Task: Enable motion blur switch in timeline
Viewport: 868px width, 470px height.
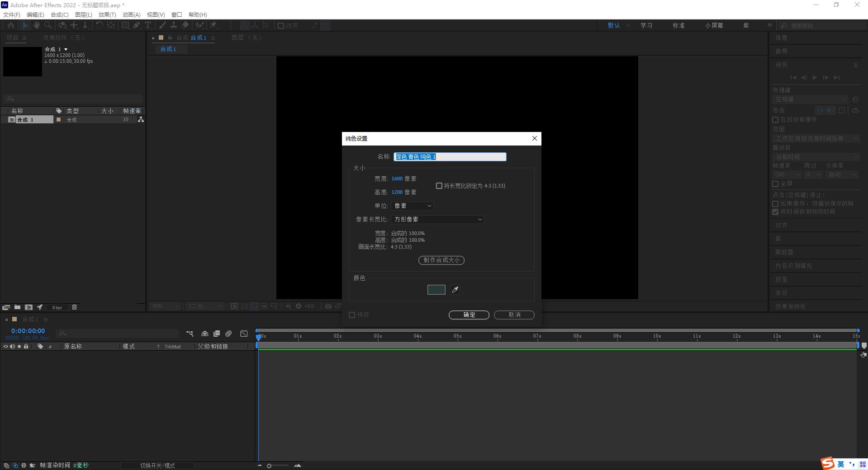Action: (x=228, y=334)
